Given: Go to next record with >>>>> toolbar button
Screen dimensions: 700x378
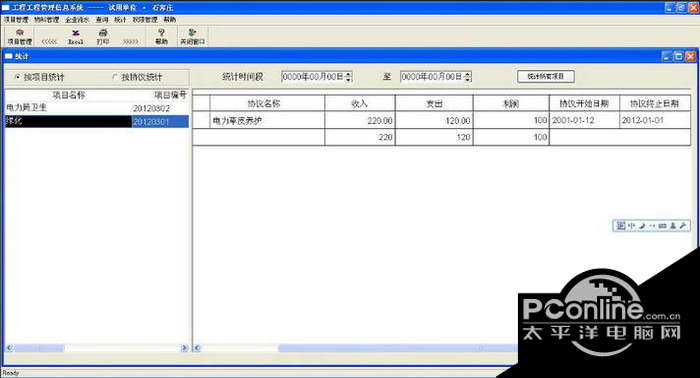Looking at the screenshot, I should click(x=130, y=42).
